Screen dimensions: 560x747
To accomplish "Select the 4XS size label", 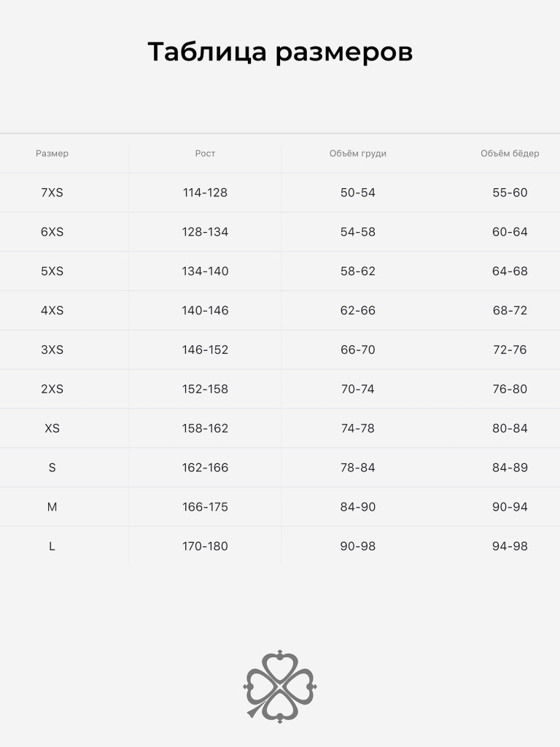I will click(x=52, y=311).
